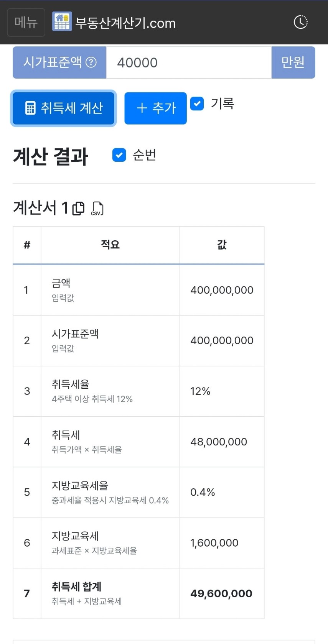Open the history clock icon

click(x=300, y=22)
